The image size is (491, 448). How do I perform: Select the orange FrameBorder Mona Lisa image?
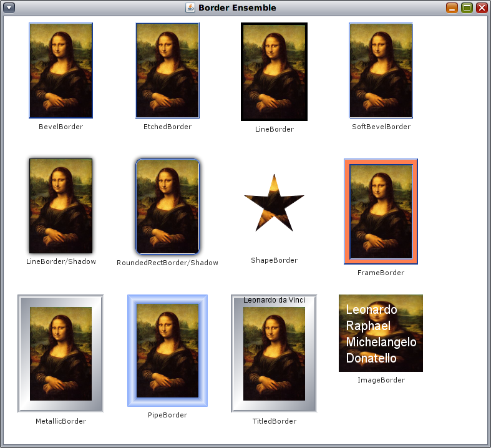[381, 212]
